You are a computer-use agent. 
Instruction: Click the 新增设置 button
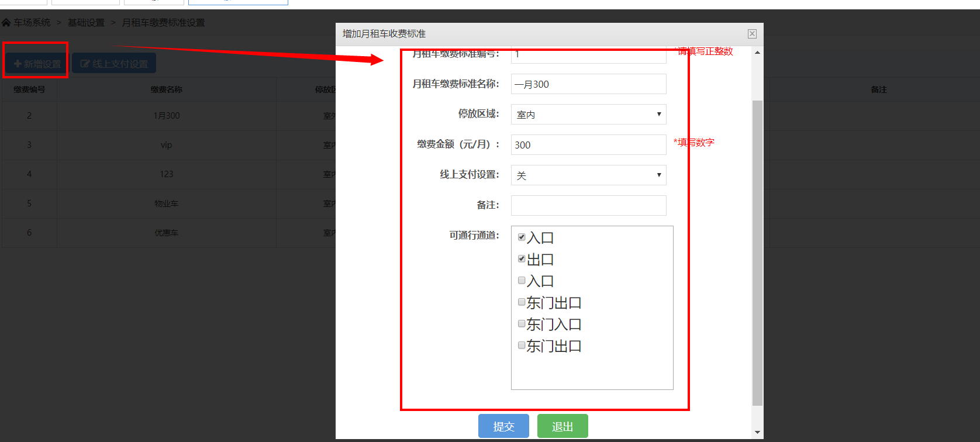(x=37, y=64)
